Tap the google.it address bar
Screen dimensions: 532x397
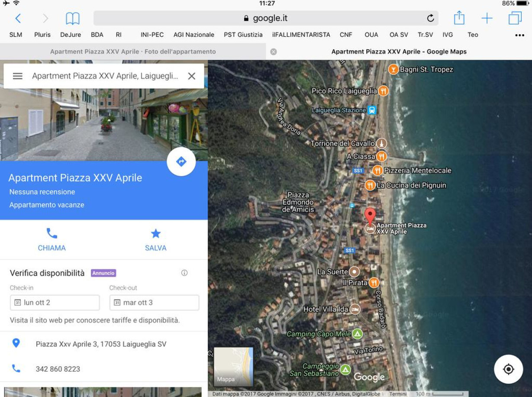266,18
